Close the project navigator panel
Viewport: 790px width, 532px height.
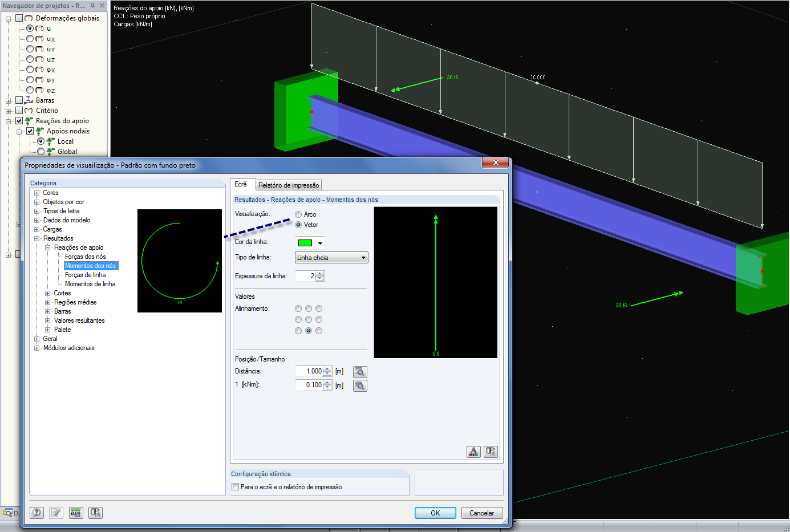[102, 6]
